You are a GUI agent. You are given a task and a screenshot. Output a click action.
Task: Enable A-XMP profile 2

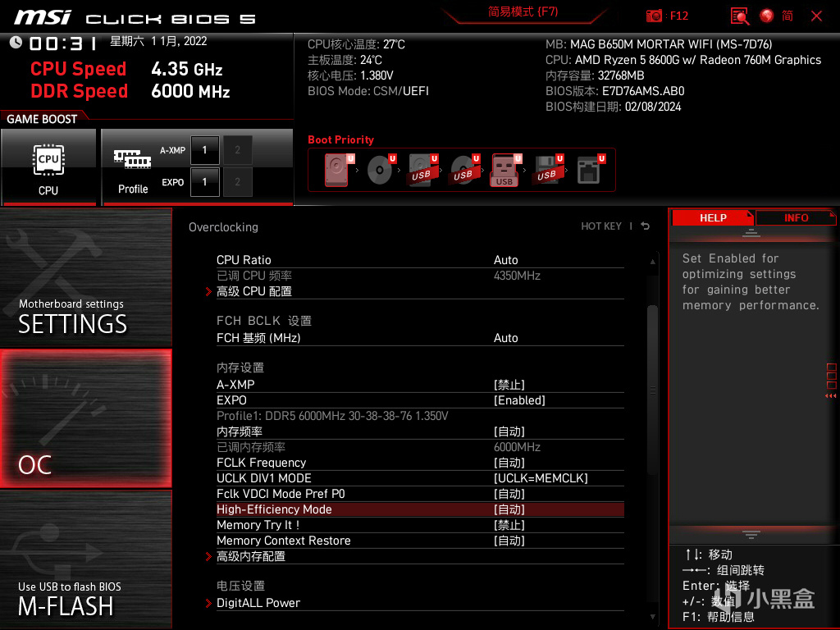(x=237, y=150)
